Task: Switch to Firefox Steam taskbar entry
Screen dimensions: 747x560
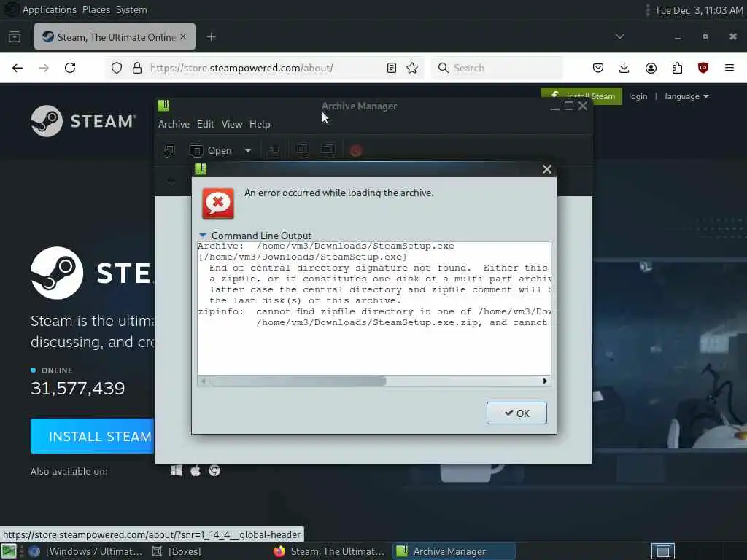Action: [x=330, y=551]
